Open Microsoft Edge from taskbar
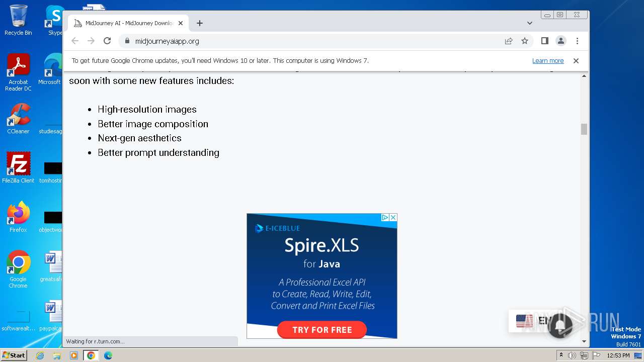The height and width of the screenshot is (362, 644). (108, 355)
